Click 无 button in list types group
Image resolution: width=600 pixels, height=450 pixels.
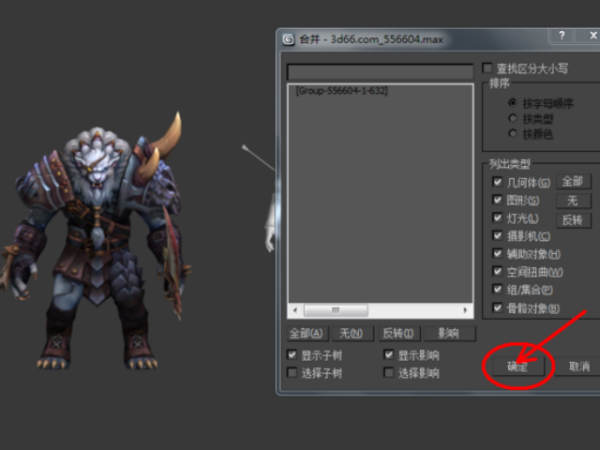[x=573, y=201]
